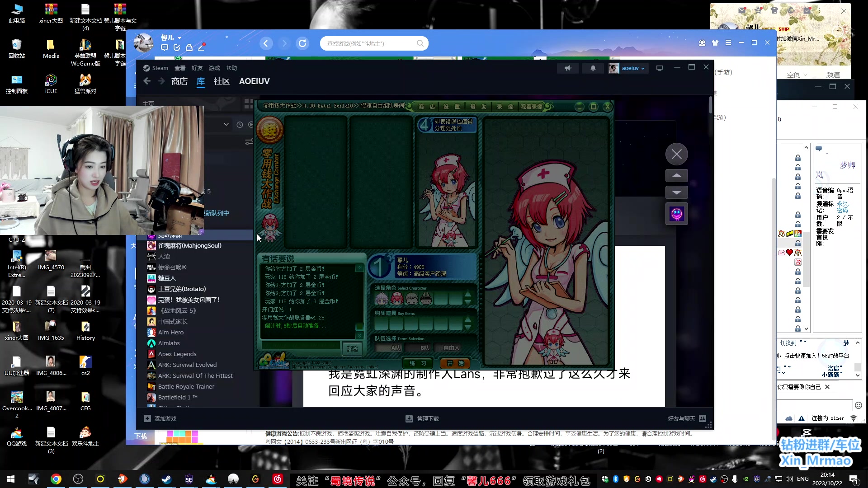Image resolution: width=868 pixels, height=488 pixels.
Task: Open 好友与聊天 friends and chat
Action: (x=687, y=419)
